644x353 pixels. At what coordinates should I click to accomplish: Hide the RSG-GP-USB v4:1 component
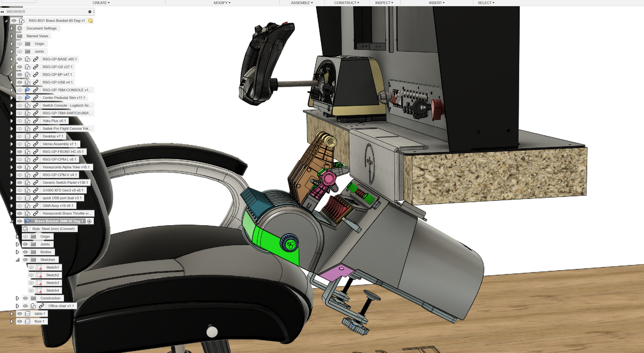[20, 82]
